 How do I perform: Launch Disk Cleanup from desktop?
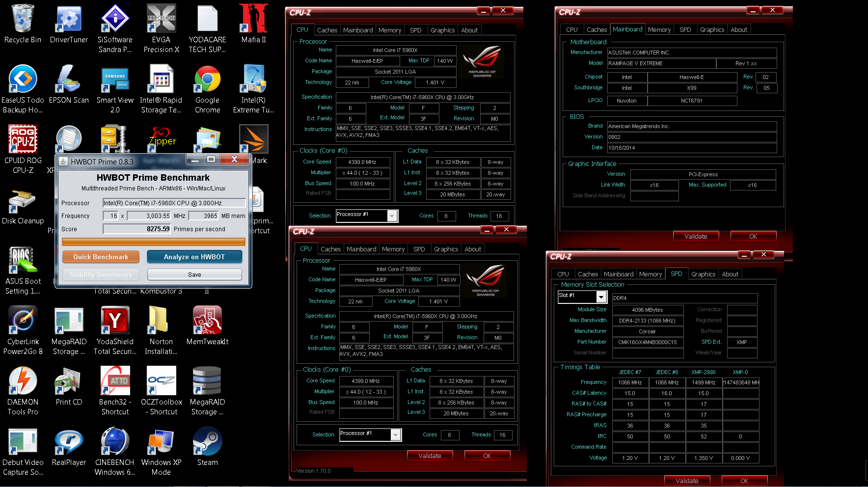coord(23,205)
